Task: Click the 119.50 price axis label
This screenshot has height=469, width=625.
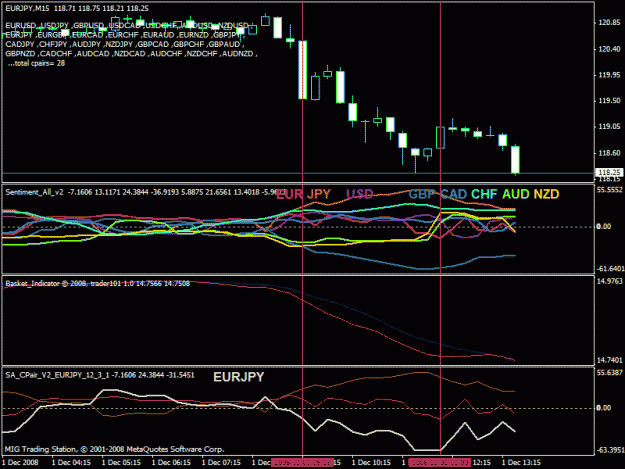Action: (x=609, y=101)
